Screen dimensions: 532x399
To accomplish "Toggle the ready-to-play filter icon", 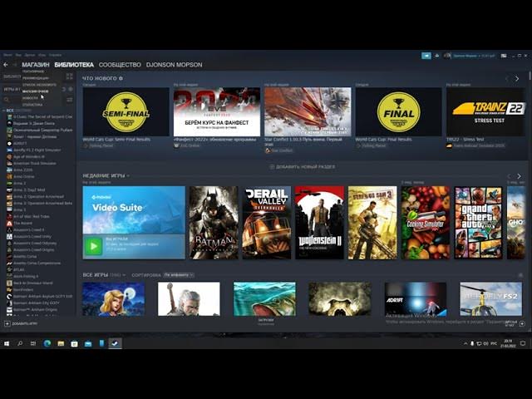I will pyautogui.click(x=70, y=89).
